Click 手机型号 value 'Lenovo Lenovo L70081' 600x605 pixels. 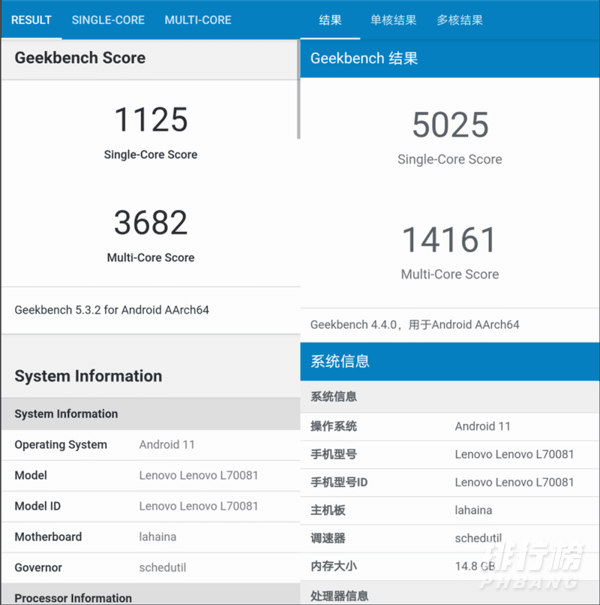point(514,455)
